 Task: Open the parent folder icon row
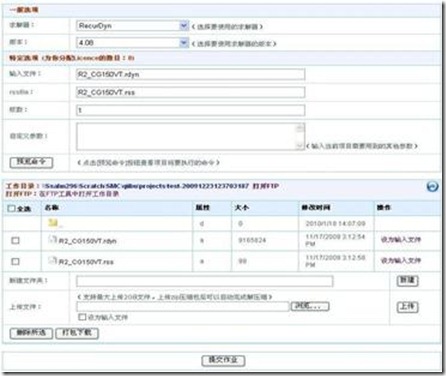click(x=53, y=223)
